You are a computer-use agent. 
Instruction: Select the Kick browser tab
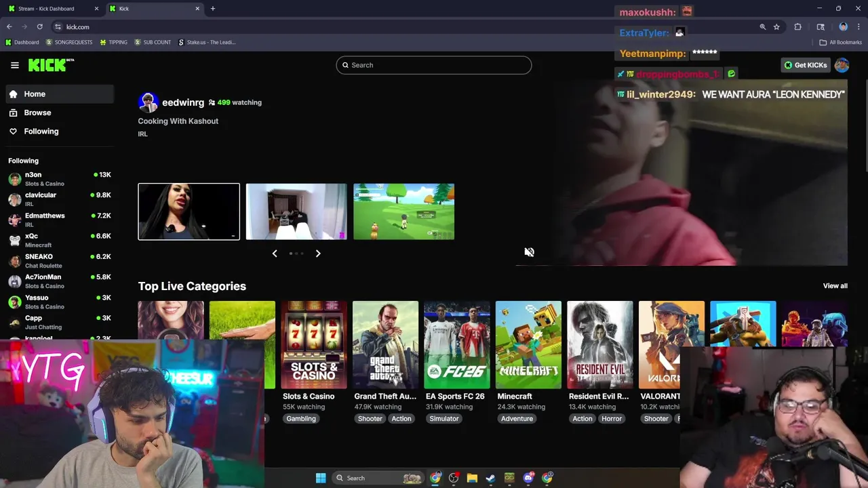coord(155,9)
